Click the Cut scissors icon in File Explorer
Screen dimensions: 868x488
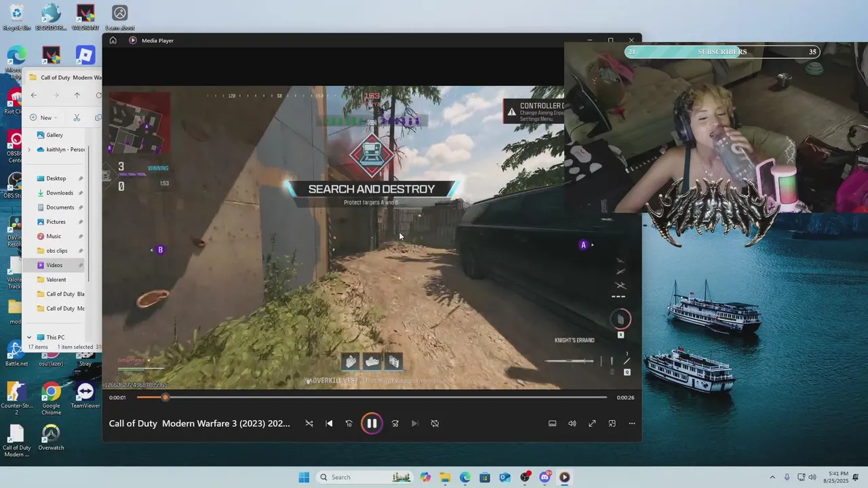click(77, 117)
